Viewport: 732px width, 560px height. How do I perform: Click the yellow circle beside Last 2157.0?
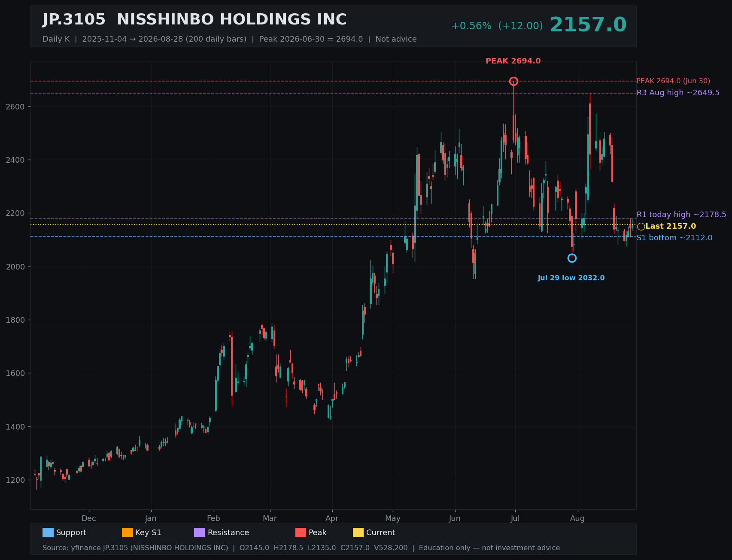point(641,227)
